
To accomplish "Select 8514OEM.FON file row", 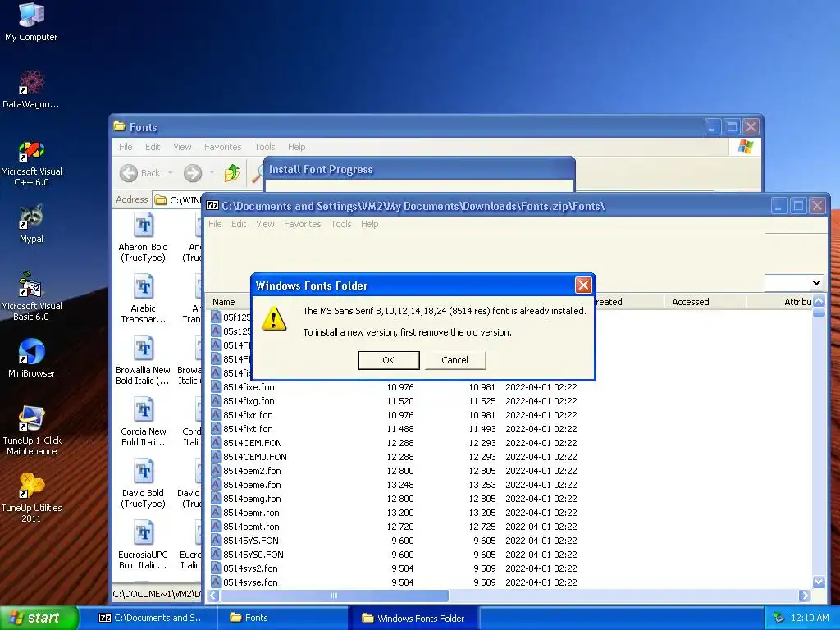I will [x=395, y=442].
